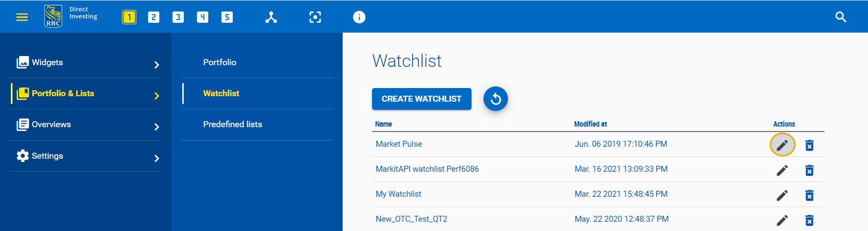Open the information icon

click(359, 17)
